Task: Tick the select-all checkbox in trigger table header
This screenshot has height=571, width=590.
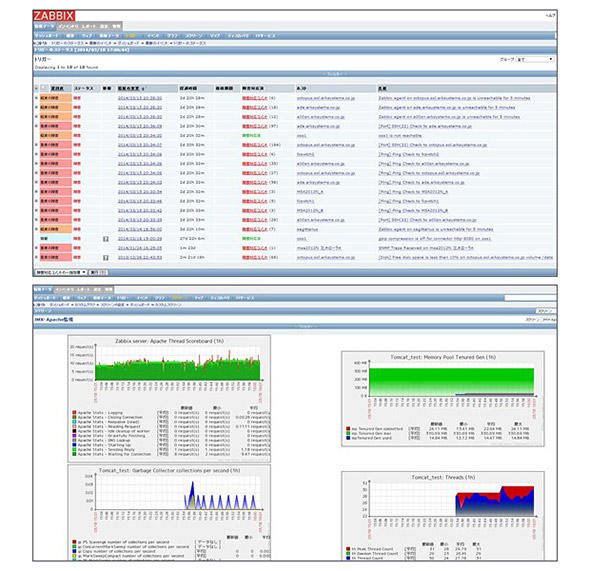Action: (44, 88)
